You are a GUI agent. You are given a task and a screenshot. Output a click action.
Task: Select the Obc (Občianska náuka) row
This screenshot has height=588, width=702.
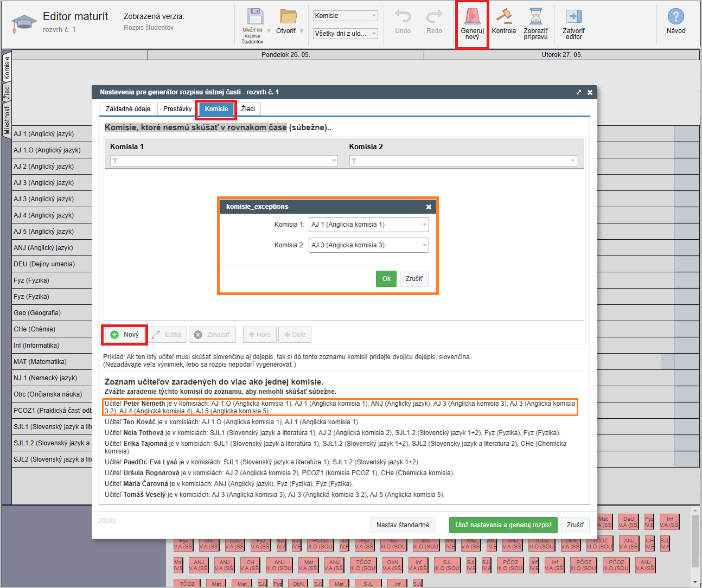coord(52,394)
